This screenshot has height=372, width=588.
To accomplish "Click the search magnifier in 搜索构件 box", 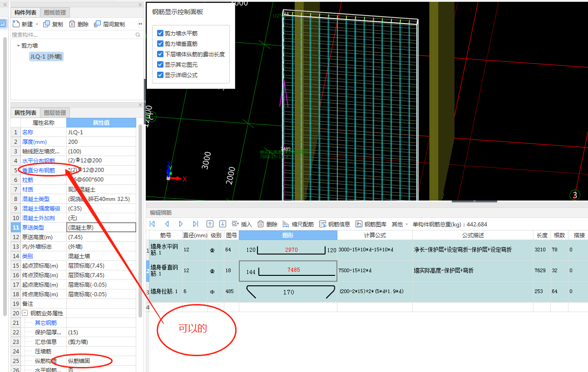I will tap(138, 34).
